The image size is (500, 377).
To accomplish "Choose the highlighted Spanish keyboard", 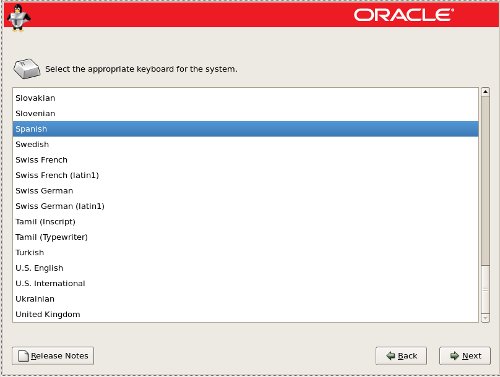I will (x=245, y=129).
